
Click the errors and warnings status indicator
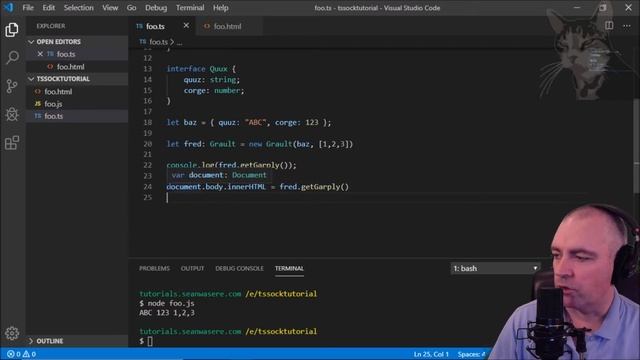click(x=21, y=354)
